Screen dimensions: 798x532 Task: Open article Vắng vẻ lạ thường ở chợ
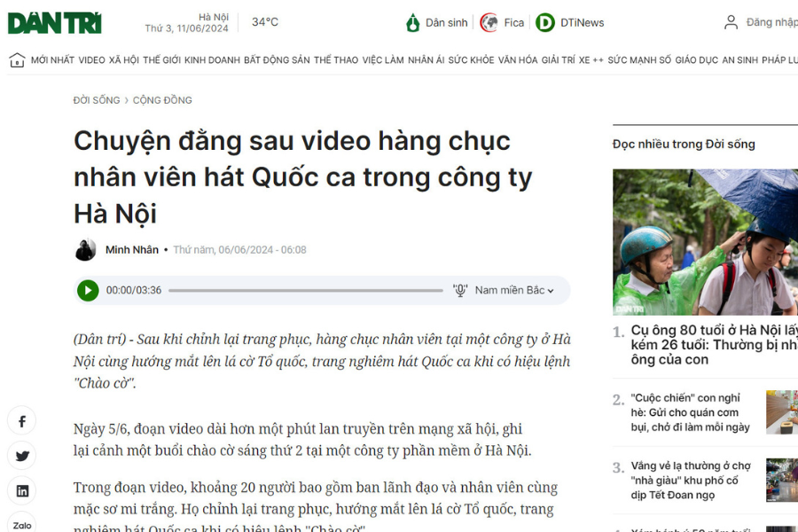tap(691, 480)
